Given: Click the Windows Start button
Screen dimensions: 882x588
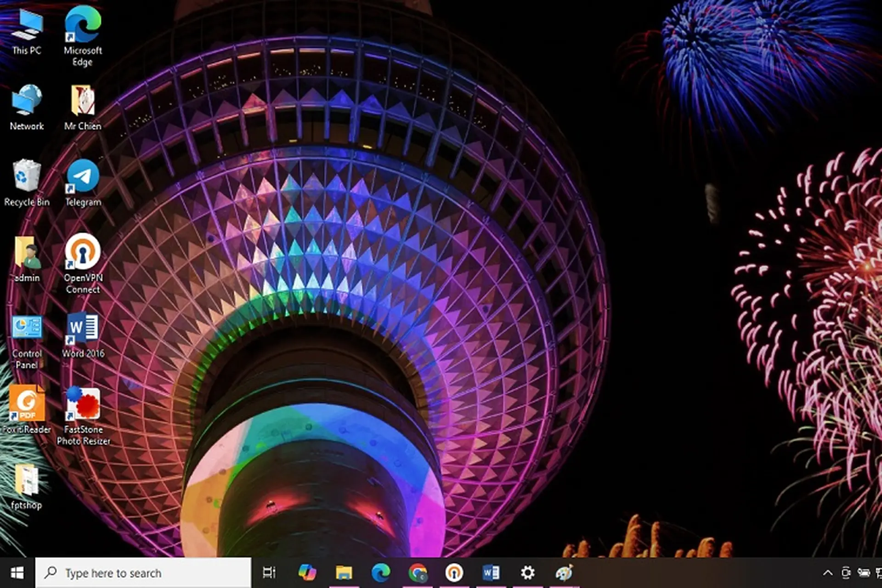Looking at the screenshot, I should (17, 572).
